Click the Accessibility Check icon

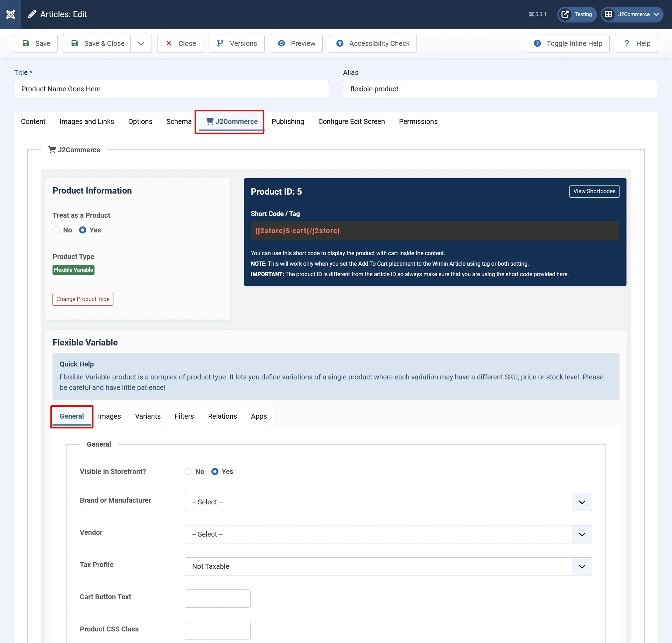point(340,43)
